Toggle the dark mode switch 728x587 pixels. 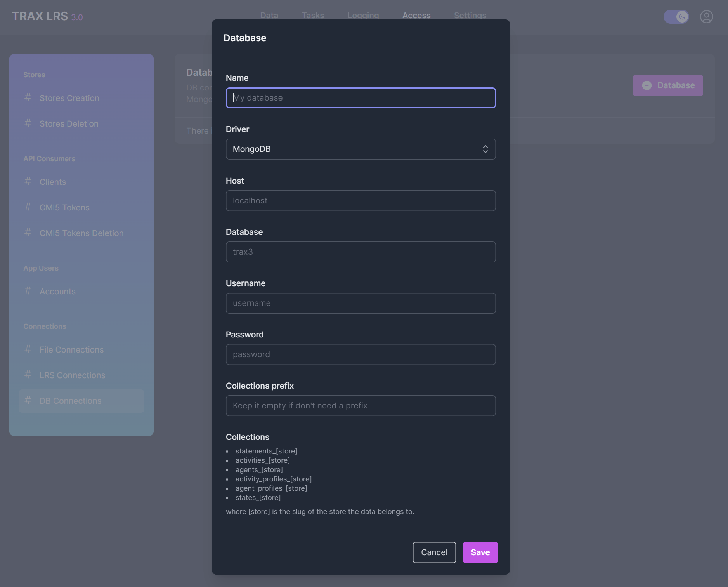(676, 17)
